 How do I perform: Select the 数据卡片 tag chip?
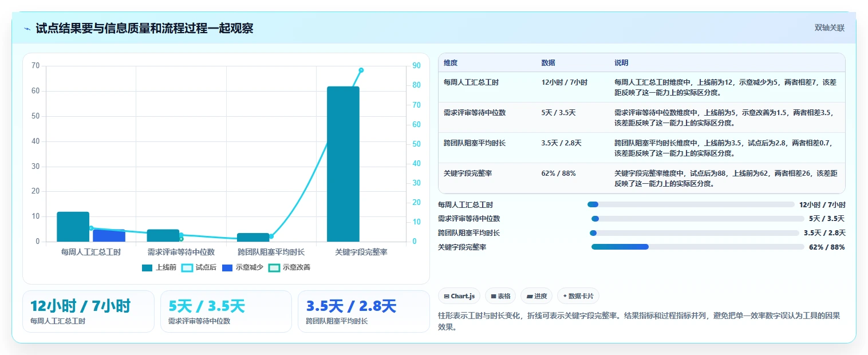point(578,296)
